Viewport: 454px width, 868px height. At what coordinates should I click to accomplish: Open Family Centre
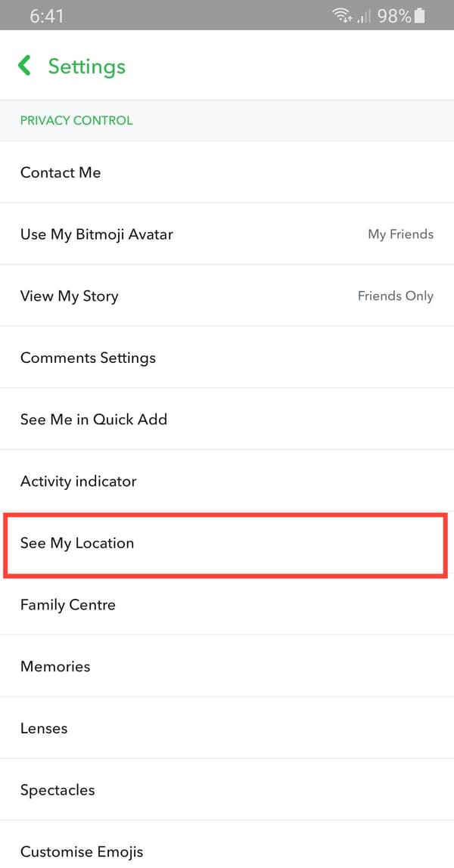[x=68, y=605]
